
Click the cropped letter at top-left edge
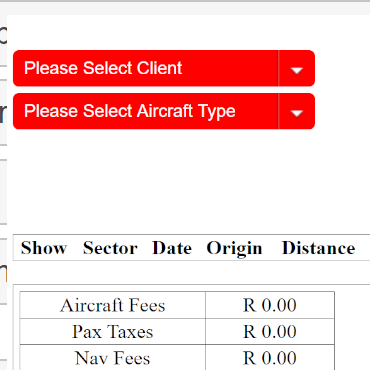click(3, 35)
